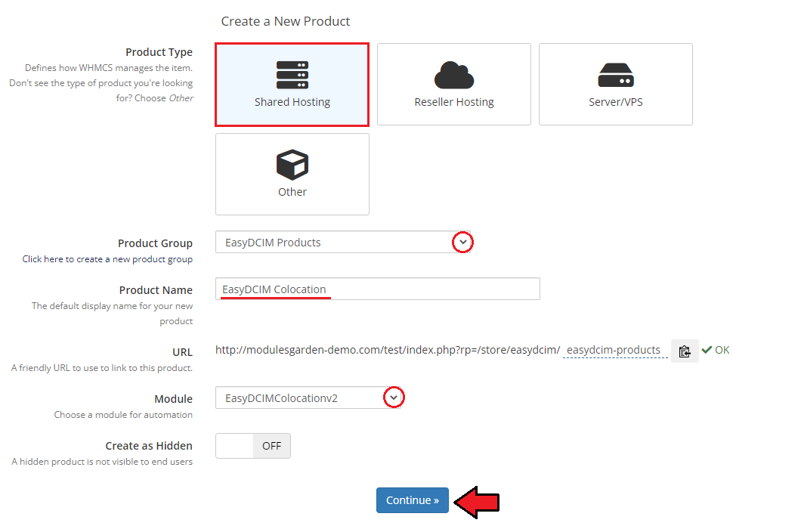Image resolution: width=801 pixels, height=532 pixels.
Task: Edit the easydcim-products URL slug
Action: tap(614, 350)
